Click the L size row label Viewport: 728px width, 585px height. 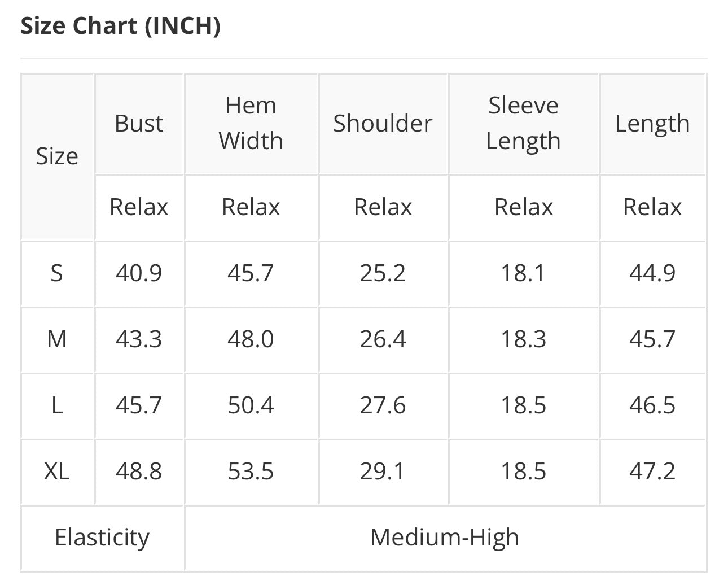[x=57, y=405]
